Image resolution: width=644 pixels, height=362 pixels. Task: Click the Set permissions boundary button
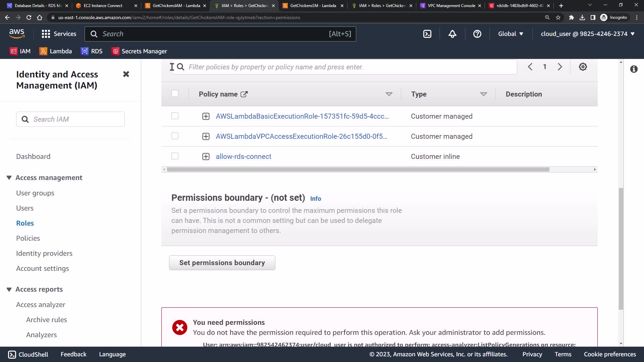[222, 263]
